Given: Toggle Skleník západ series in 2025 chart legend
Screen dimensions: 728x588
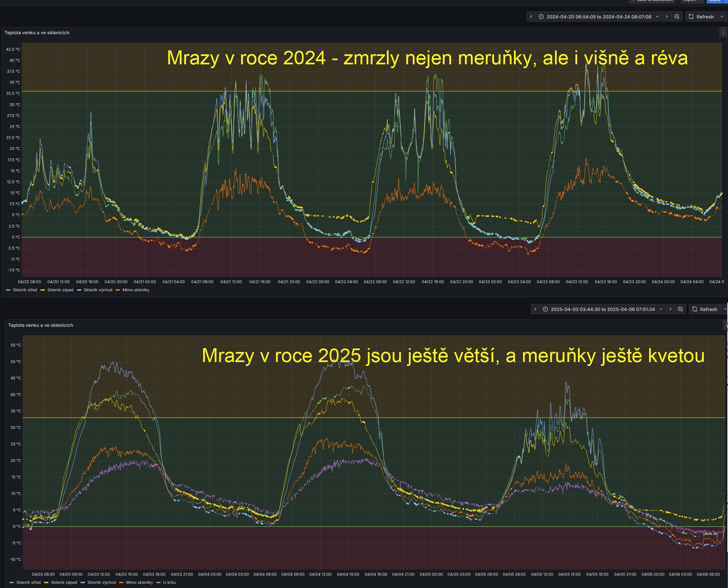Looking at the screenshot, I should click(64, 583).
